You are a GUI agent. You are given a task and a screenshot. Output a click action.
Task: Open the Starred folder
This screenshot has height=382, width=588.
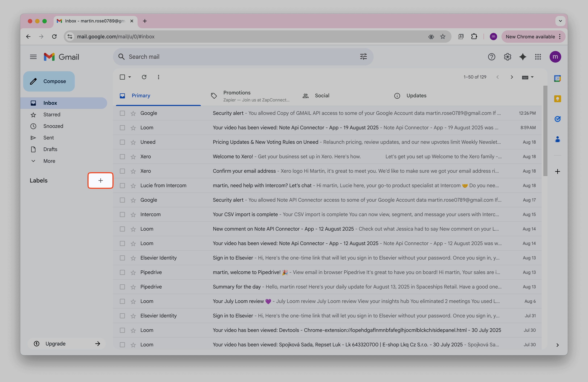pyautogui.click(x=64, y=114)
